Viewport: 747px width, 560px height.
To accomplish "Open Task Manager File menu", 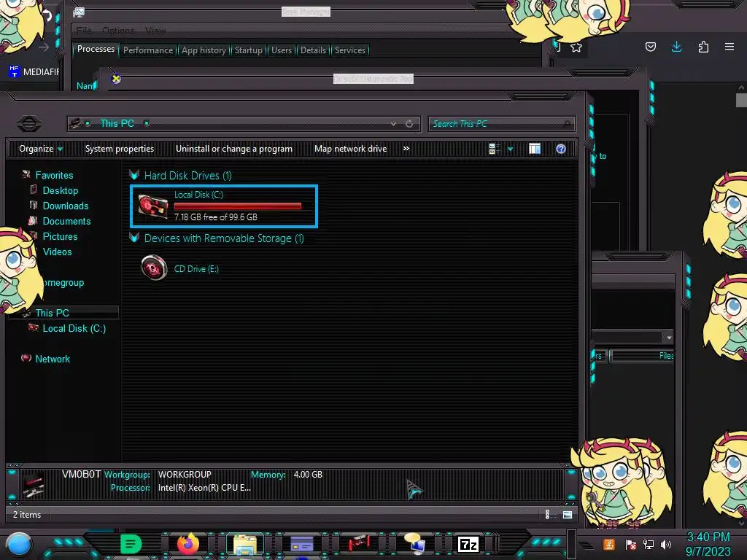I will [85, 31].
